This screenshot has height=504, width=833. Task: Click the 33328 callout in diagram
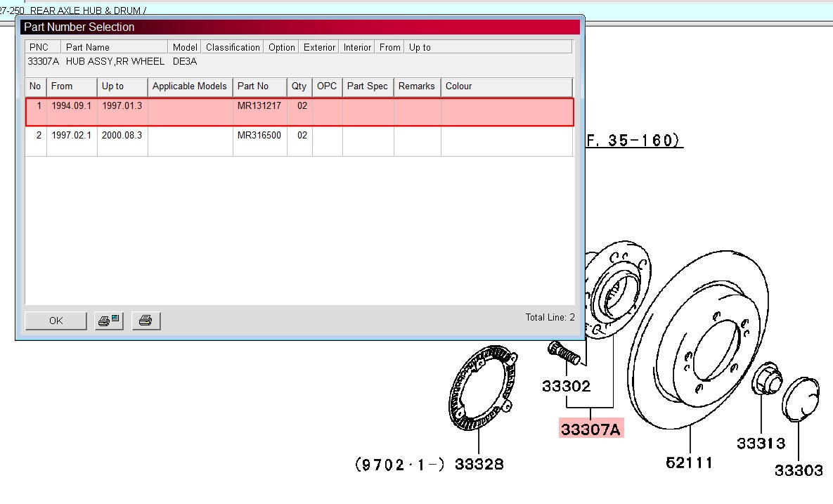coord(479,464)
